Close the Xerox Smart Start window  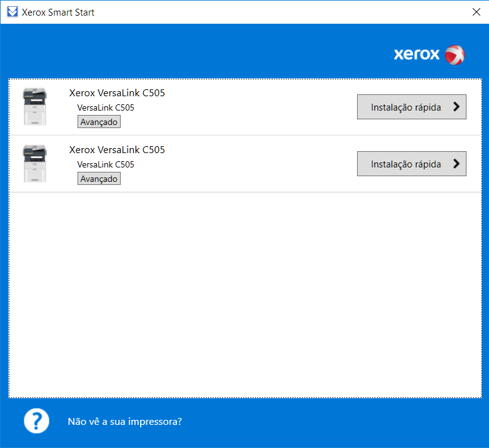(475, 12)
